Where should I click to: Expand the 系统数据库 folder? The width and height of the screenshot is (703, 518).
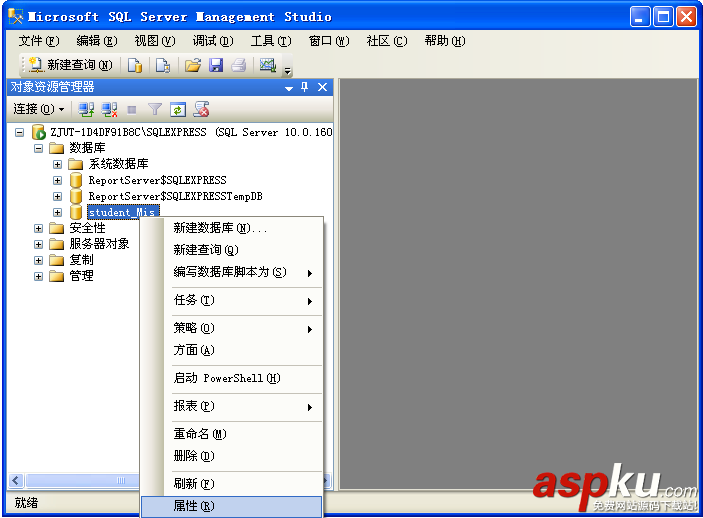57,165
